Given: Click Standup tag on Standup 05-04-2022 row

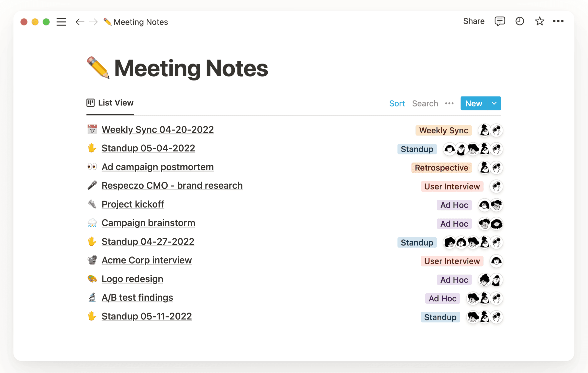Looking at the screenshot, I should point(417,149).
